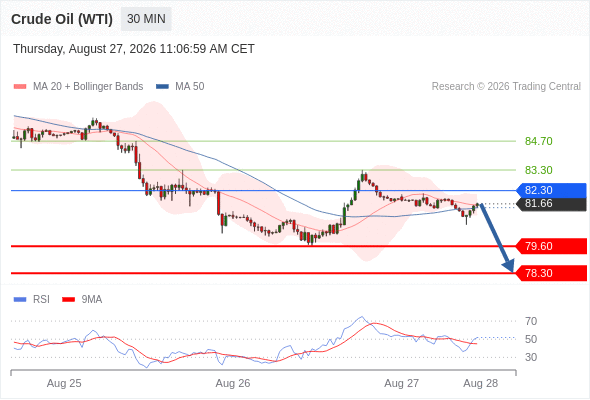The width and height of the screenshot is (590, 400).
Task: Click the Aug 25 date axis label
Action: click(64, 383)
